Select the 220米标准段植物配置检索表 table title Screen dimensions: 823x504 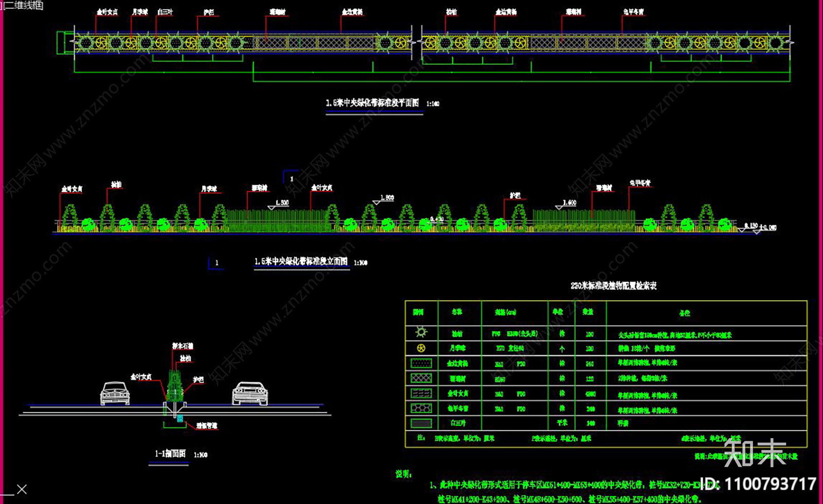click(613, 285)
